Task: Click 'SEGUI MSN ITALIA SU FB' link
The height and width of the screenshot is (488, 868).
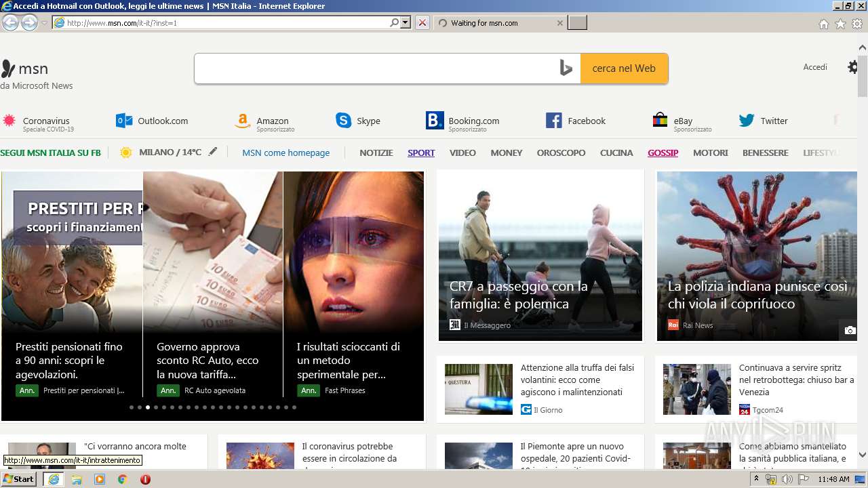Action: (x=50, y=153)
